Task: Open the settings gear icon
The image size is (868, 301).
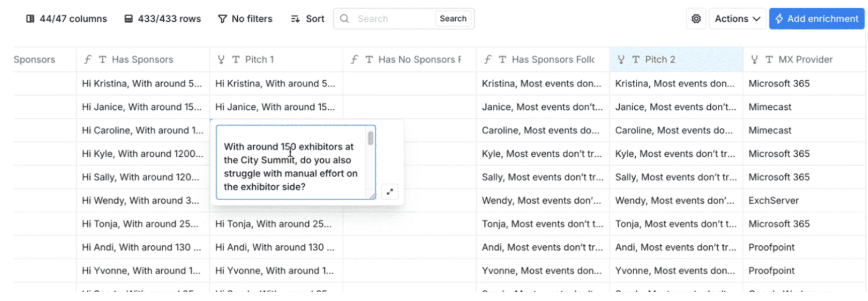Action: (696, 19)
